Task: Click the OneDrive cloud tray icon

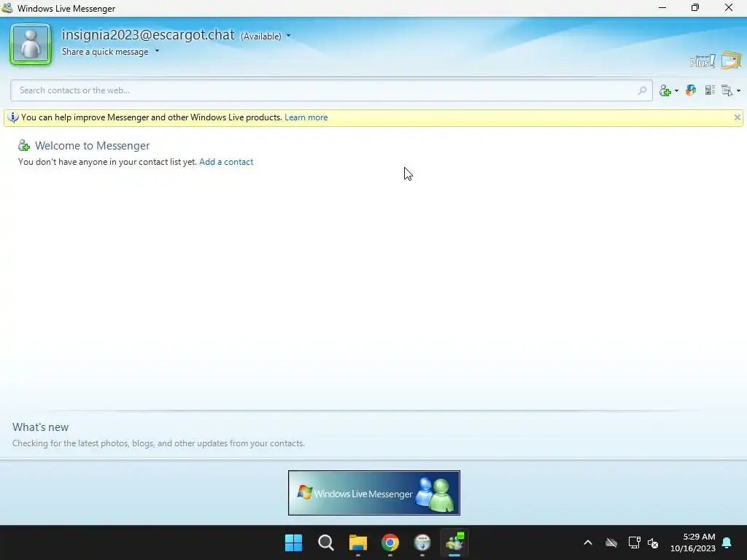Action: point(611,542)
